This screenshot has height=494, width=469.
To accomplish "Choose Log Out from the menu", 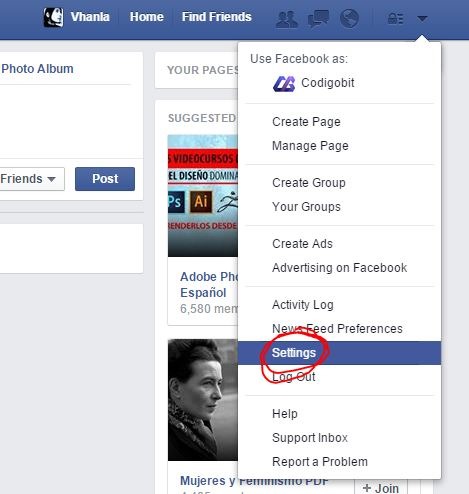I will 294,377.
